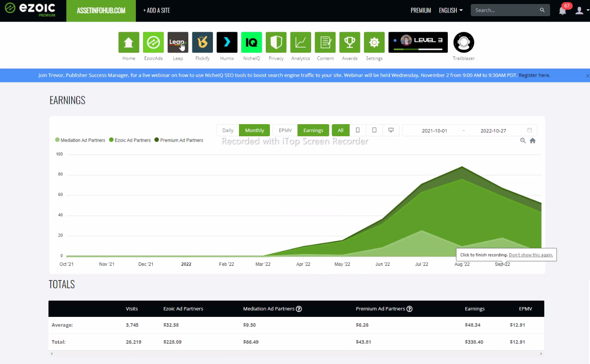Open the Home dashboard icon
This screenshot has height=364, width=590.
pyautogui.click(x=129, y=42)
